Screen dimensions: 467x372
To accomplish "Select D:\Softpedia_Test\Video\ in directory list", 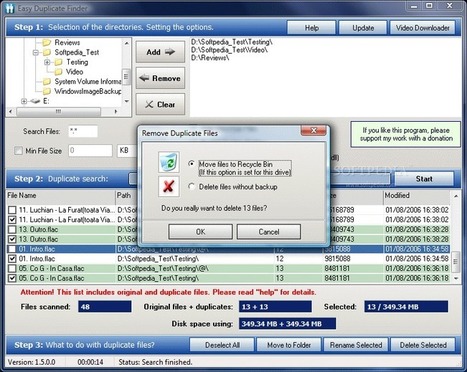I will click(x=229, y=50).
